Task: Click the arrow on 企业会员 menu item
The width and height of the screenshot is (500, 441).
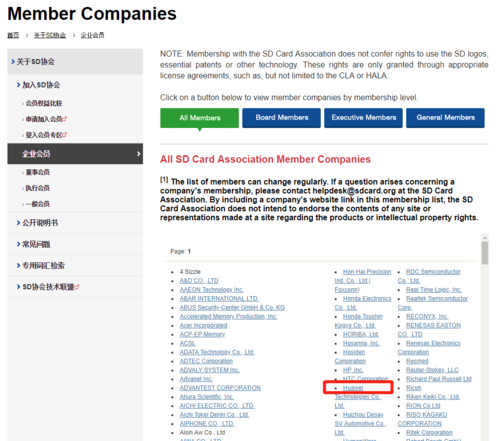Action: click(x=138, y=154)
